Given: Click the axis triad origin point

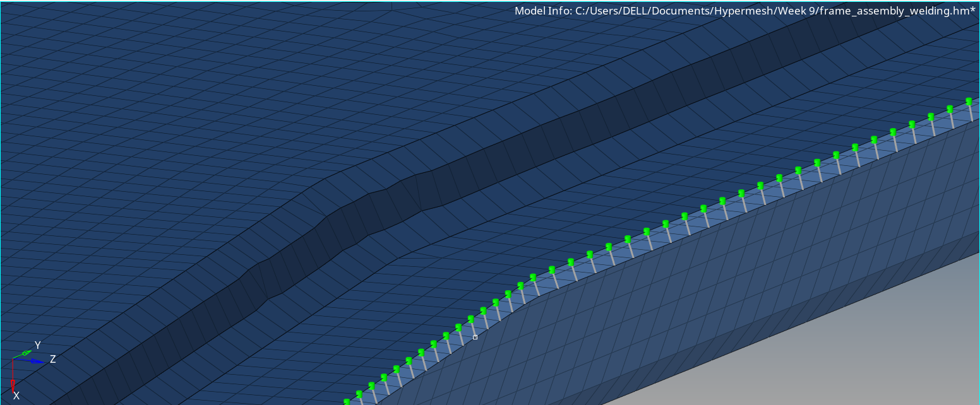Looking at the screenshot, I should pyautogui.click(x=13, y=358).
